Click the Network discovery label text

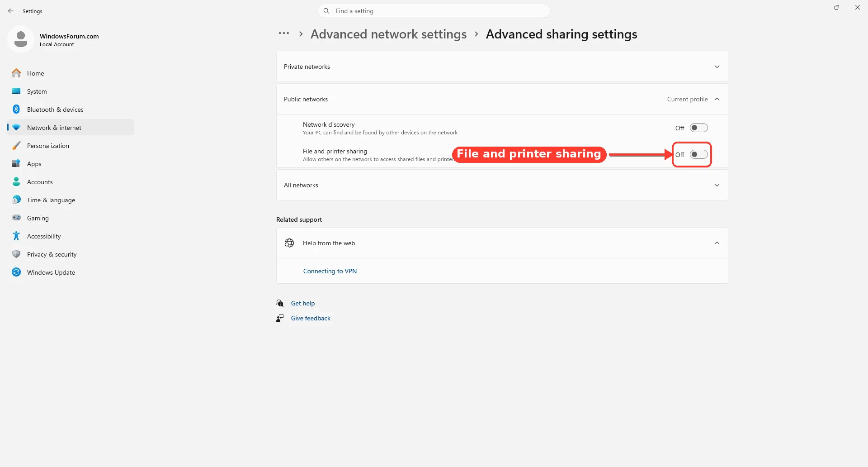[x=329, y=124]
